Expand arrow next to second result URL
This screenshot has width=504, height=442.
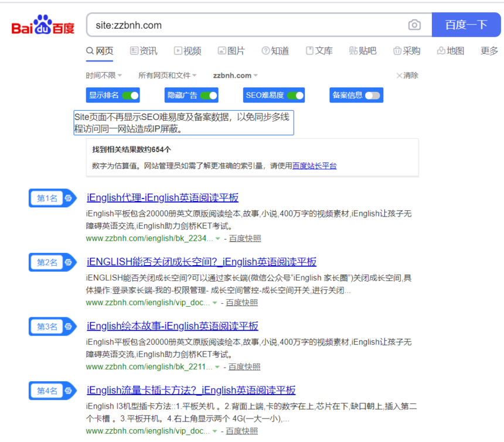pos(214,303)
